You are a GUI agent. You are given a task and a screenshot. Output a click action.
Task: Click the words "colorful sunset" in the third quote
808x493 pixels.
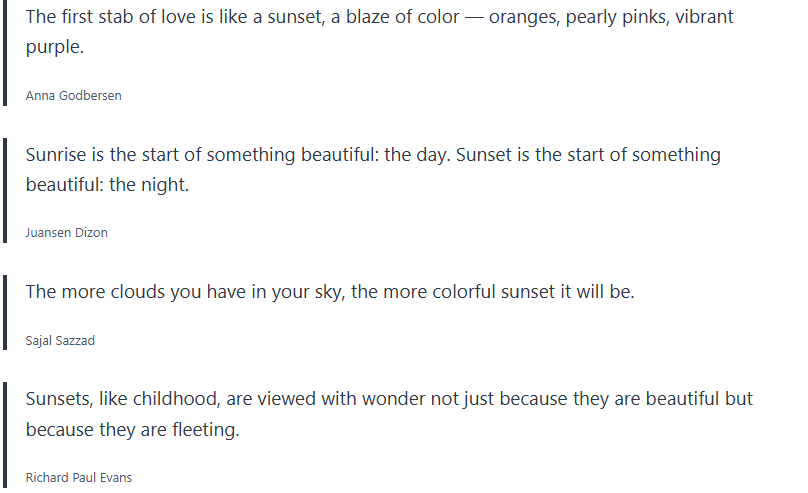[501, 292]
